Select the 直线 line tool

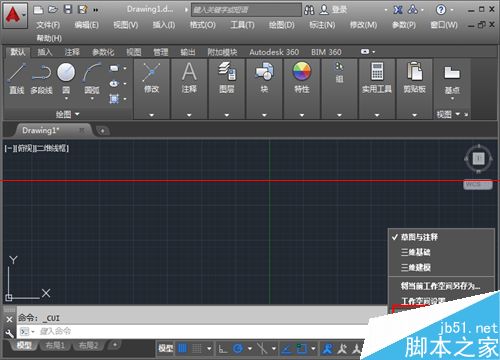(17, 79)
